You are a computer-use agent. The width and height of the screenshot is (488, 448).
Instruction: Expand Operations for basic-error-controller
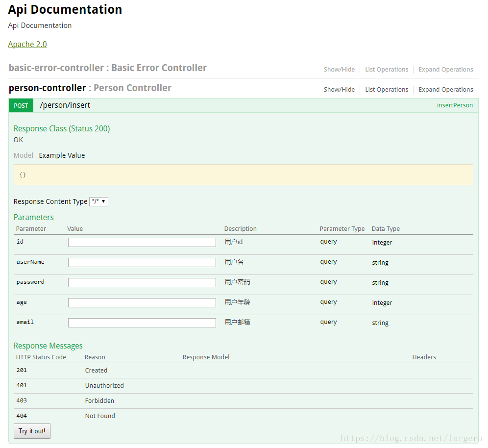(x=445, y=70)
